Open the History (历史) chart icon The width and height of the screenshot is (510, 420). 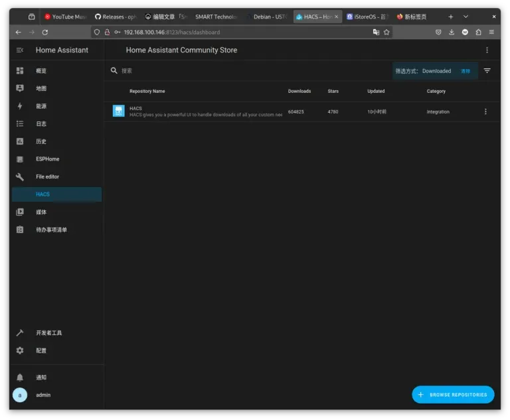coord(20,141)
